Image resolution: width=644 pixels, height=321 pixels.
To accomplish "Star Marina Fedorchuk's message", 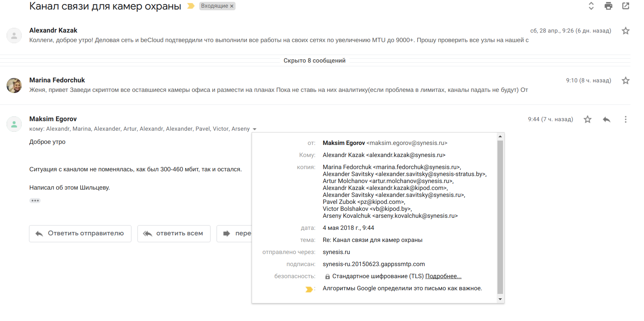I will (x=626, y=81).
